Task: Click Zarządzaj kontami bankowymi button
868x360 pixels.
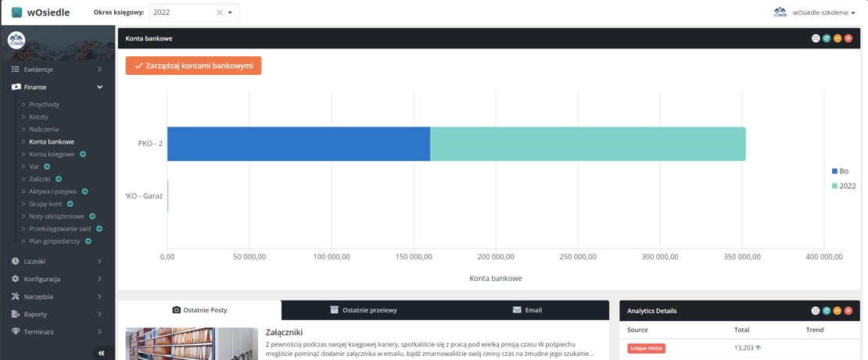Action: coord(193,66)
